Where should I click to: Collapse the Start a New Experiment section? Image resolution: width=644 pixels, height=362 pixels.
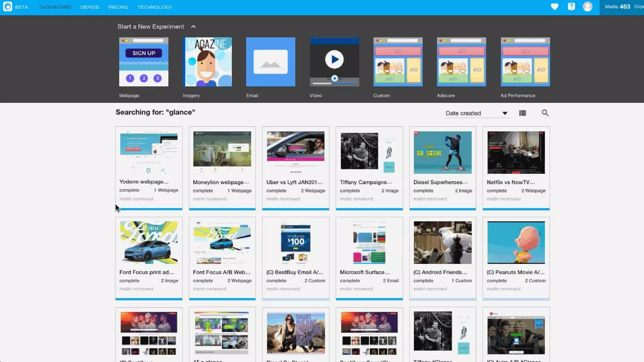click(x=193, y=27)
